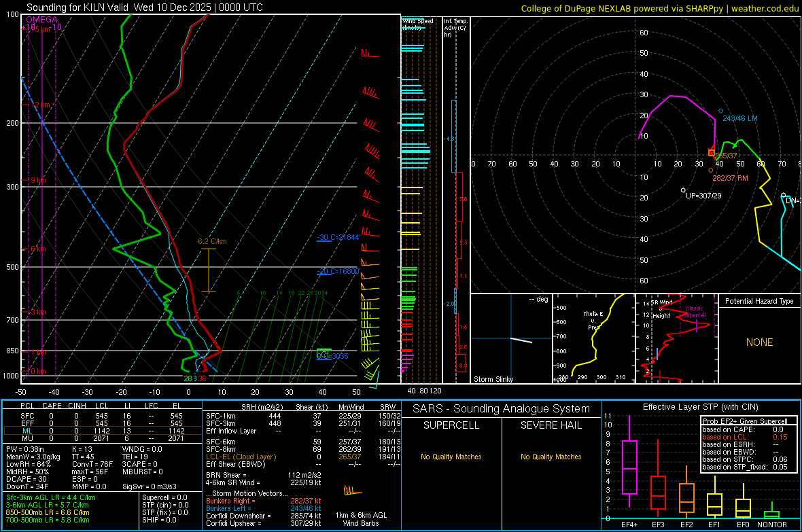Select the '12 km' height marker
The width and height of the screenshot is (802, 532).
pos(40,105)
